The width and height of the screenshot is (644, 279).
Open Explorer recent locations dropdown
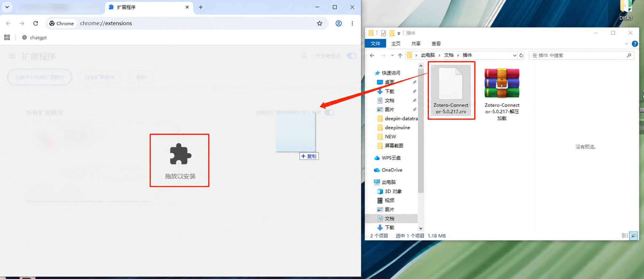tap(392, 55)
